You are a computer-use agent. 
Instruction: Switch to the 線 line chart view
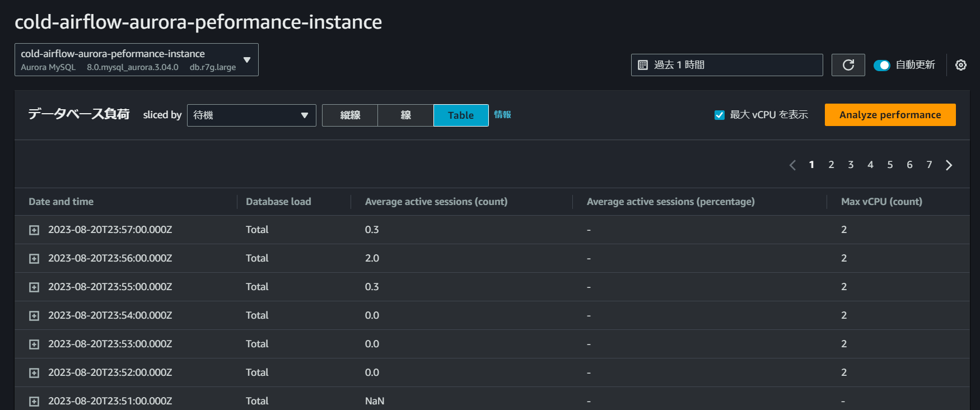(x=405, y=115)
